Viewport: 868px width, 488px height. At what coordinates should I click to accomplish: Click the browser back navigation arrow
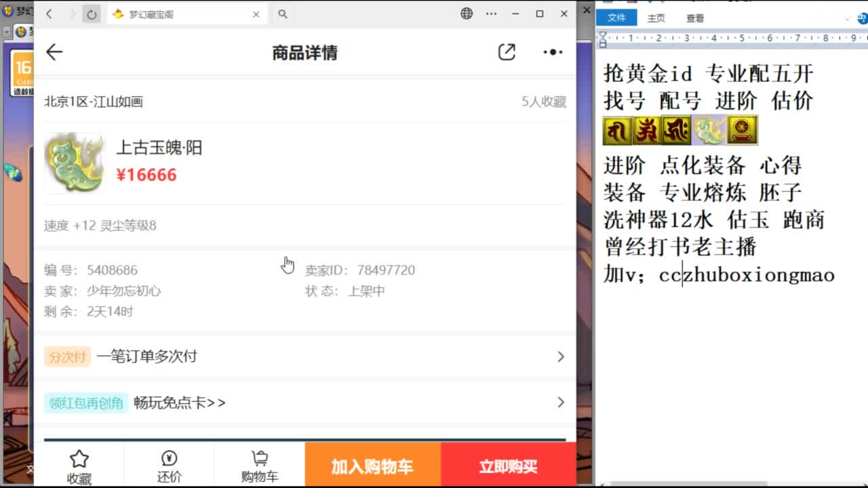pyautogui.click(x=50, y=14)
